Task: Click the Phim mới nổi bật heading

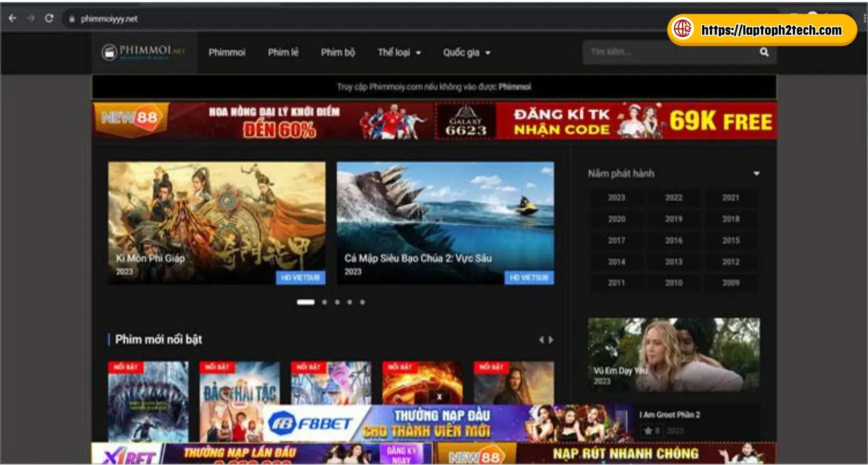Action: [159, 340]
